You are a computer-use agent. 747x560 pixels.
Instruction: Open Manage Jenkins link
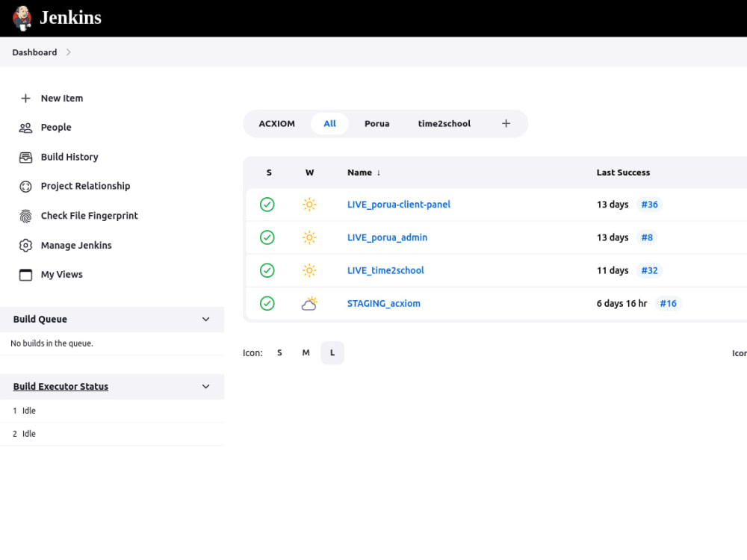point(76,245)
